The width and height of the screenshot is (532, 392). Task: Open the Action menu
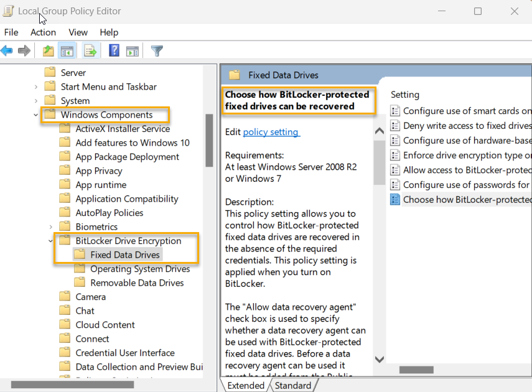[43, 32]
